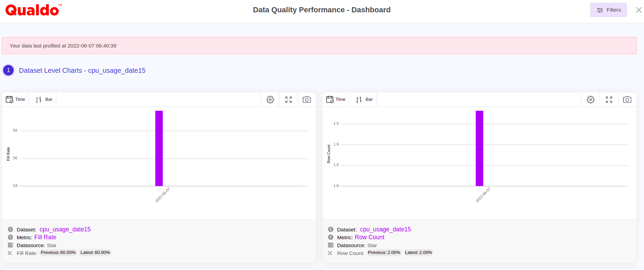The height and width of the screenshot is (270, 644).
Task: Expand Row Count chart to fullscreen
Action: [x=609, y=99]
